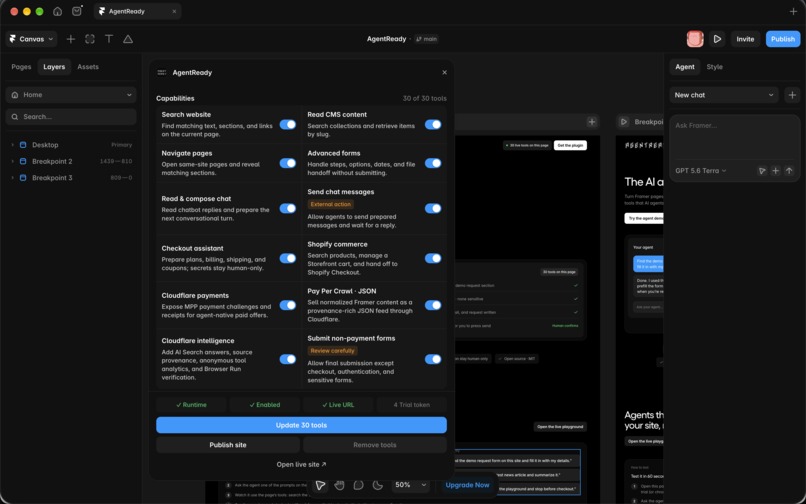This screenshot has width=806, height=504.
Task: Click the Publish site button
Action: 228,445
